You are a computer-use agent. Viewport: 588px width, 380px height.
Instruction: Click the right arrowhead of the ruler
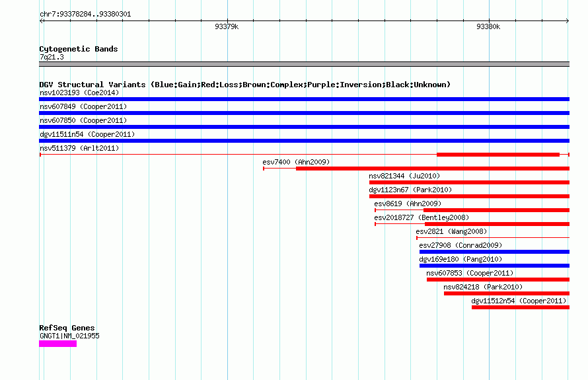[x=568, y=20]
